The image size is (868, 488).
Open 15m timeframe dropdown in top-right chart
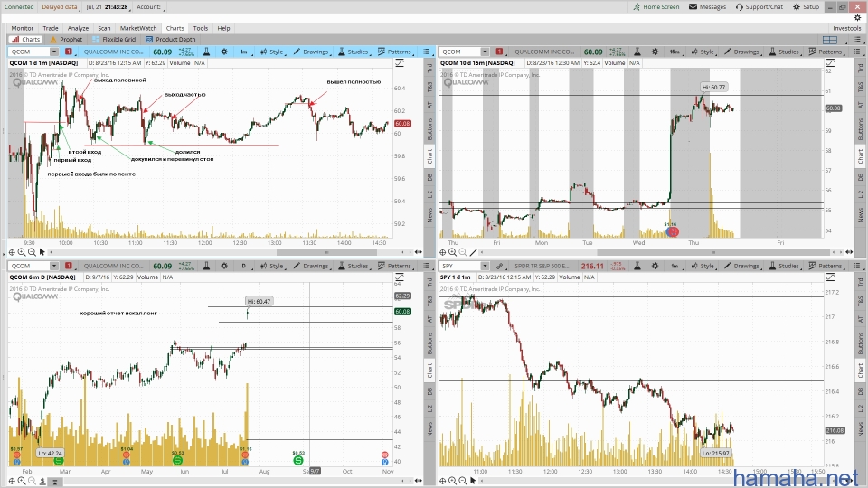coord(675,52)
